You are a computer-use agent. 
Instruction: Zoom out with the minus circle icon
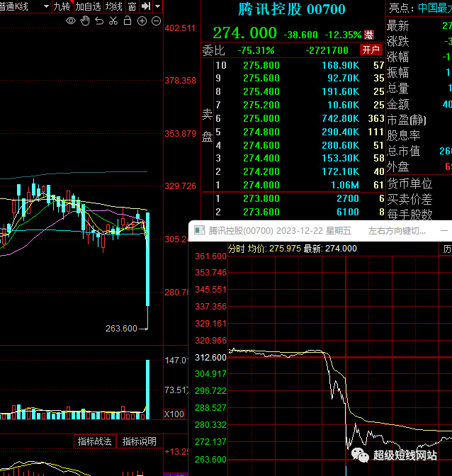156,21
